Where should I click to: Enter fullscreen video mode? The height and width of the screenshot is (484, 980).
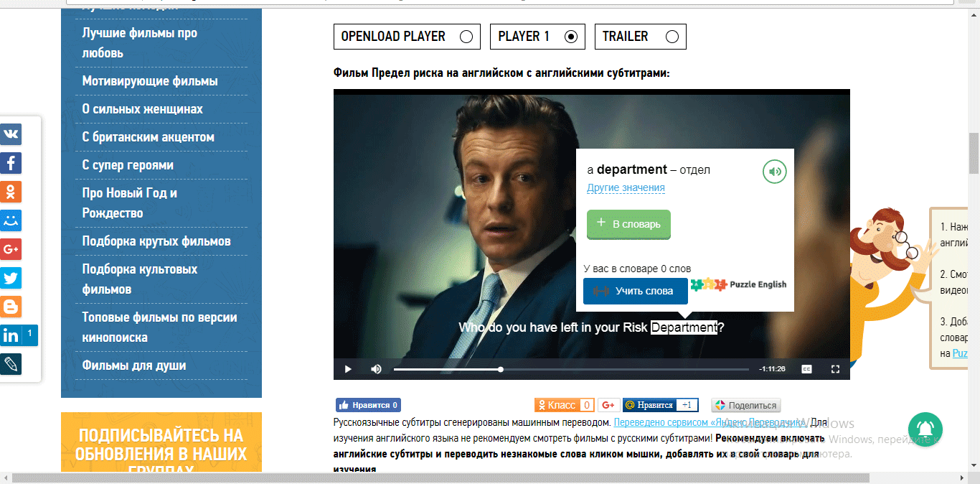tap(835, 369)
